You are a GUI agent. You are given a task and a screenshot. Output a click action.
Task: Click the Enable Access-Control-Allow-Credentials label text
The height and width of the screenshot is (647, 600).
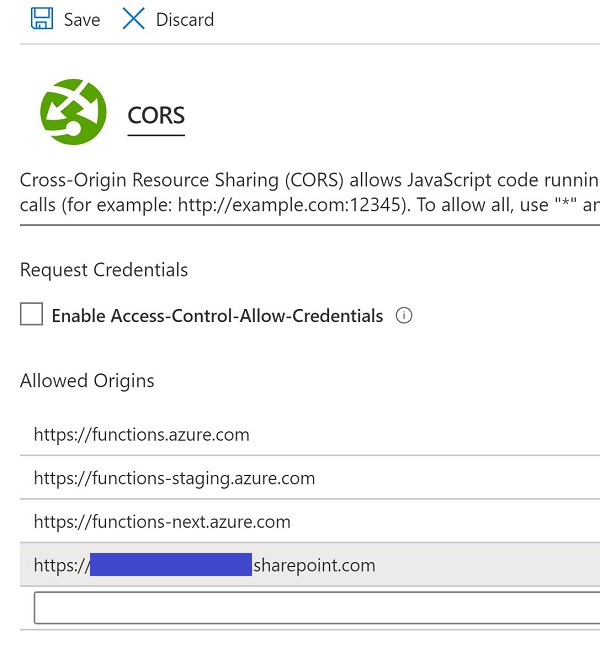pos(217,316)
